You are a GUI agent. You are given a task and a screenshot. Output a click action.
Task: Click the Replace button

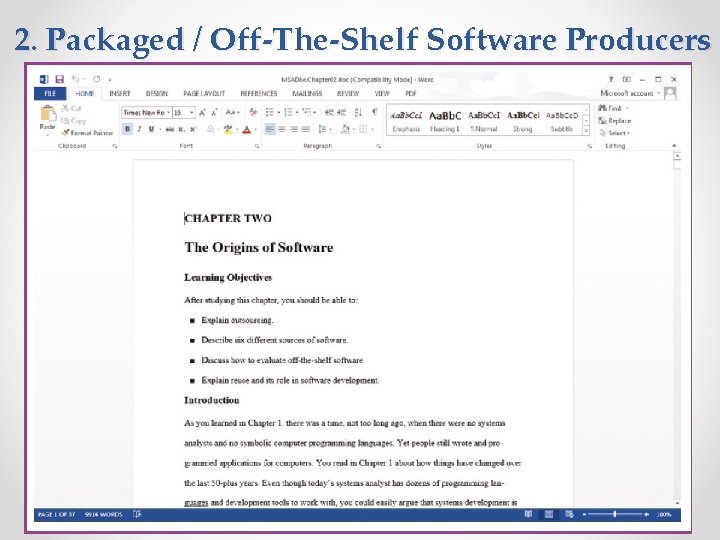[615, 121]
